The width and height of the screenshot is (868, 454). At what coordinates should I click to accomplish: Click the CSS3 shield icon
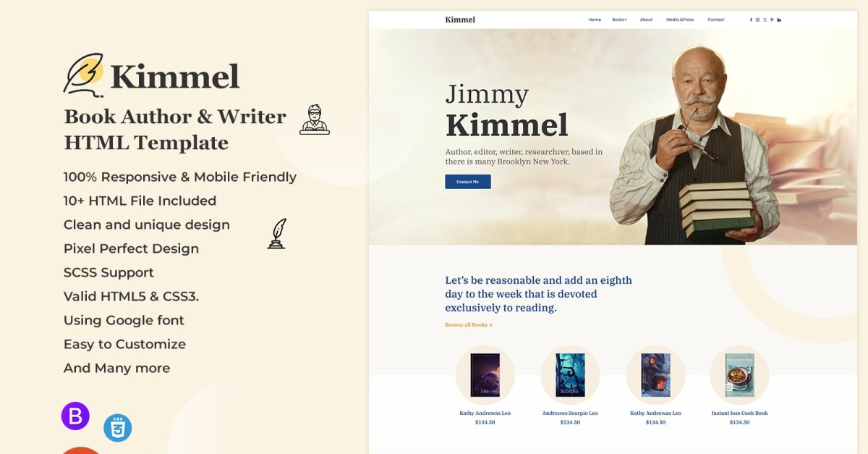pyautogui.click(x=117, y=428)
